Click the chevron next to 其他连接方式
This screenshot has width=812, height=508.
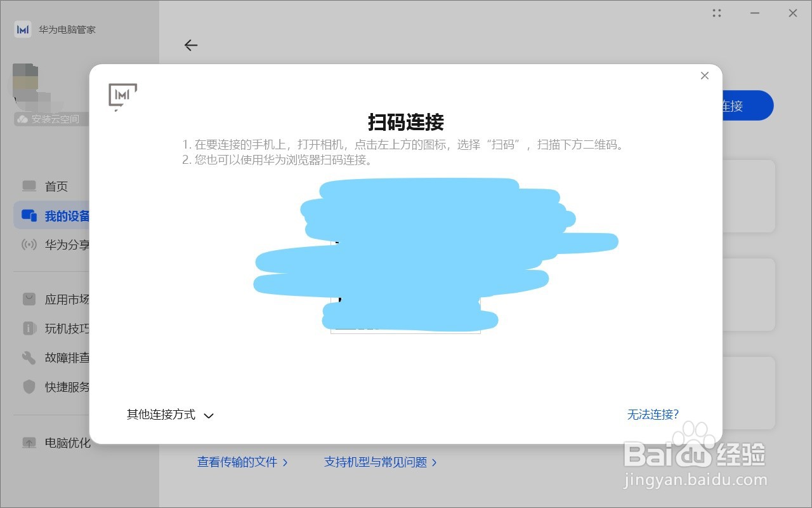click(209, 416)
